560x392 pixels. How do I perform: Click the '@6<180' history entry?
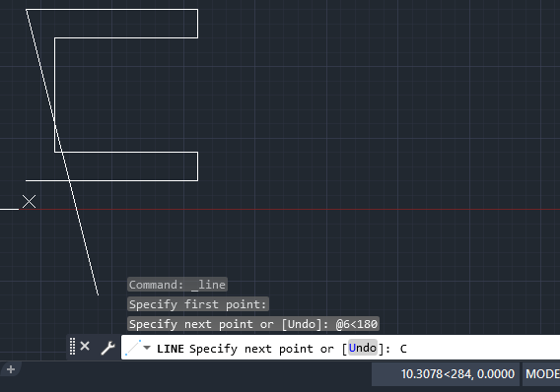(x=357, y=324)
